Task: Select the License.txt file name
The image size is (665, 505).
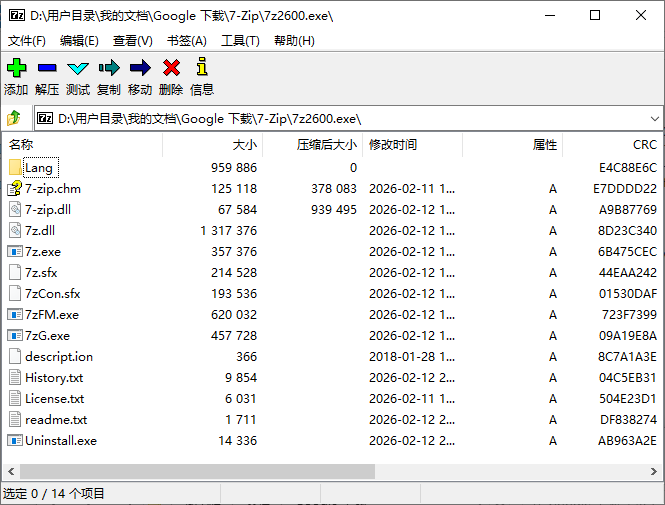Action: point(54,399)
